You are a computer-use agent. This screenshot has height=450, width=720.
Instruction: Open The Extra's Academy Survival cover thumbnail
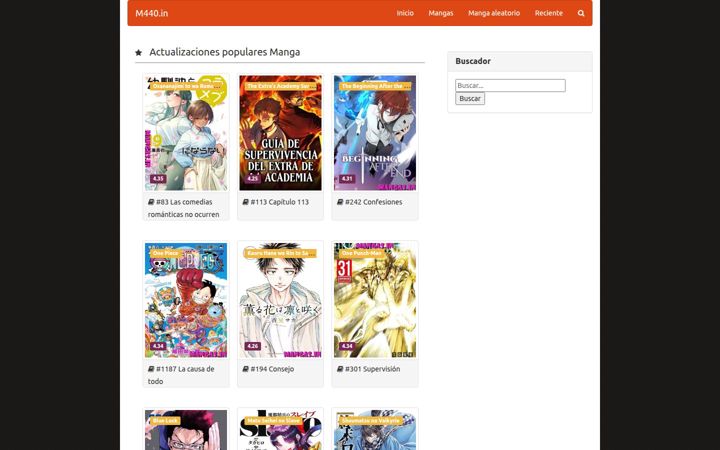click(x=281, y=133)
